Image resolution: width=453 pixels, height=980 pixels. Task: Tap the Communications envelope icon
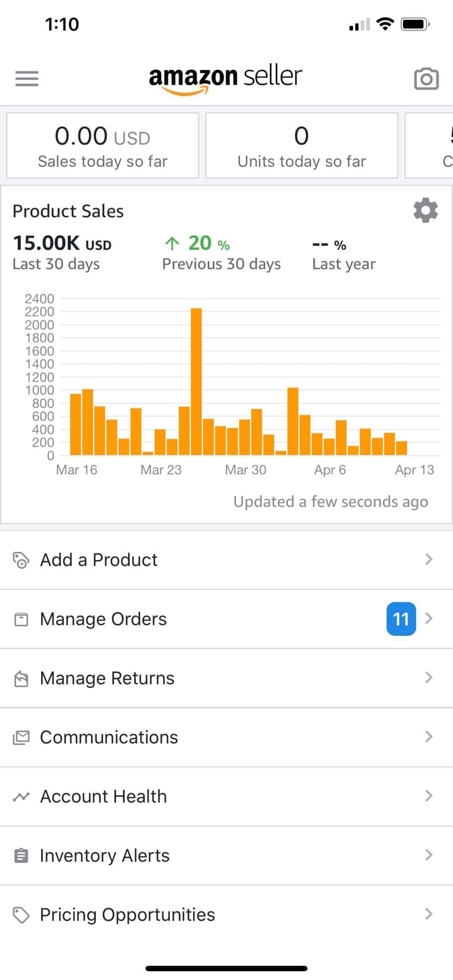click(x=21, y=737)
